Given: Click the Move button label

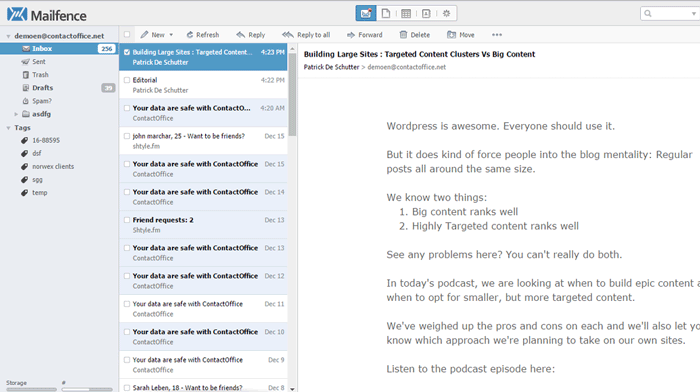Looking at the screenshot, I should point(467,35).
